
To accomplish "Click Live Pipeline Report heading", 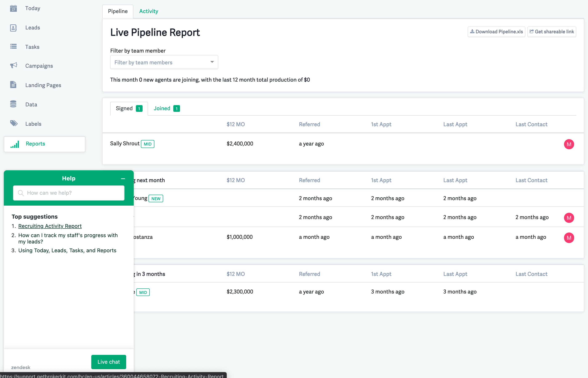I will (155, 32).
